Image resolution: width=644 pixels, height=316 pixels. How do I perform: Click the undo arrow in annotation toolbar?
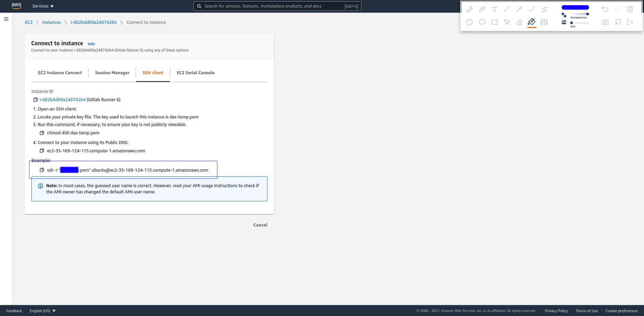[x=605, y=9]
